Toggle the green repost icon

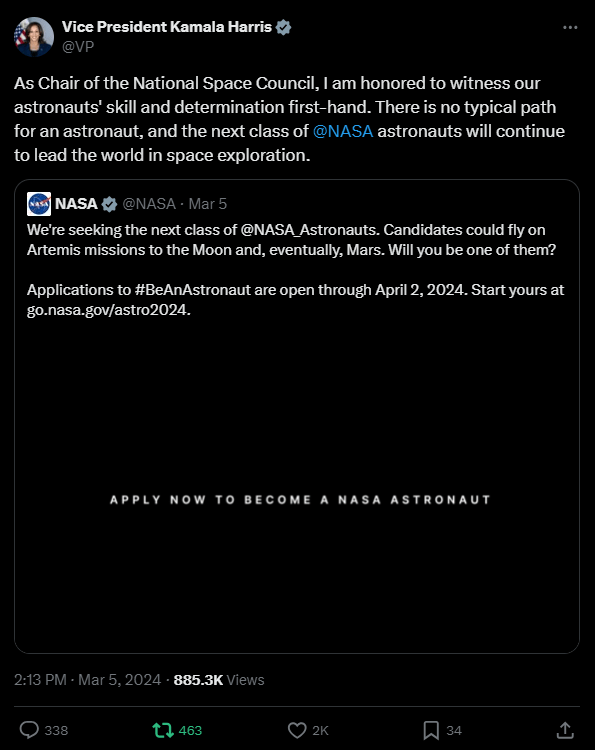pos(163,730)
